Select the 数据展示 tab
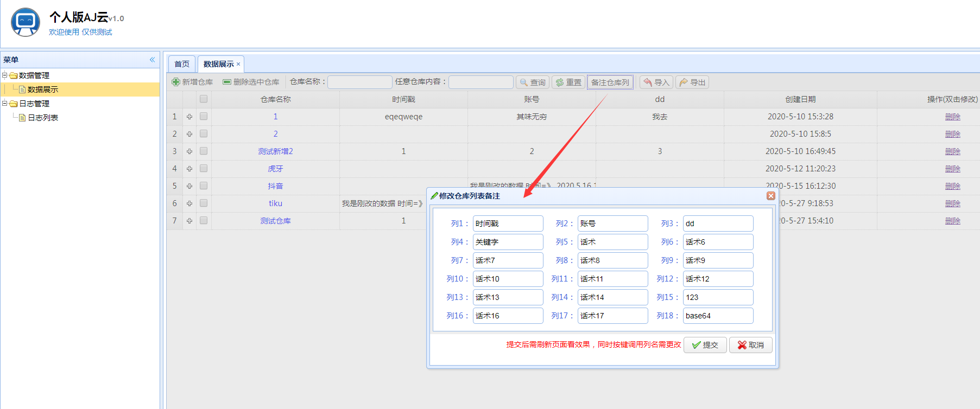This screenshot has height=409, width=980. pos(219,64)
